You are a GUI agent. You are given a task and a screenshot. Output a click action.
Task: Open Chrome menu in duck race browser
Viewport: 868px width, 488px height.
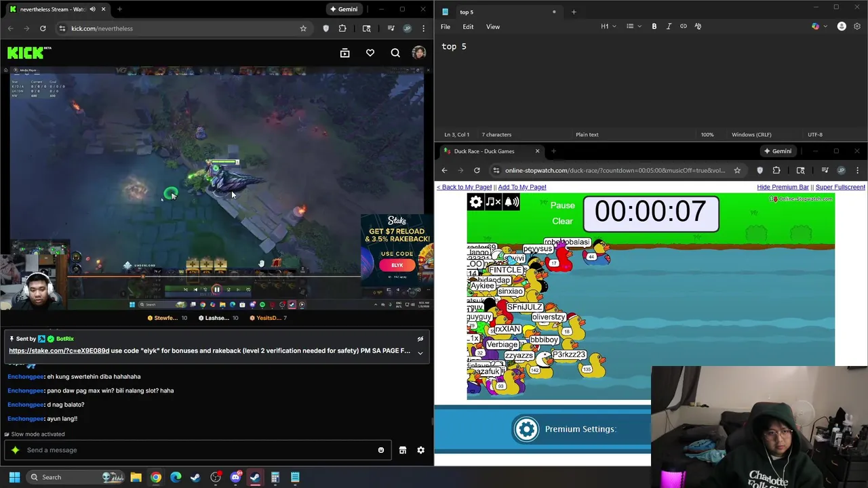[858, 170]
